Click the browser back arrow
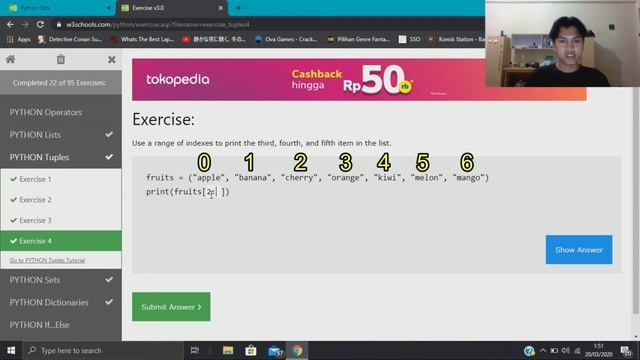 pos(10,24)
